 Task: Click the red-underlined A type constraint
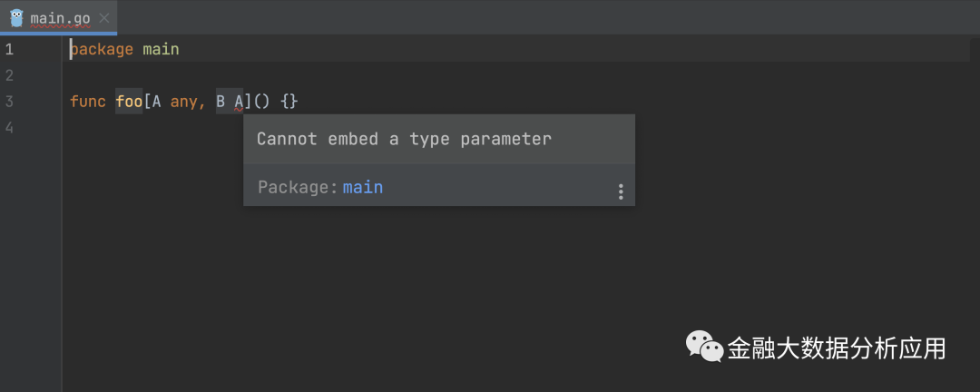[239, 102]
